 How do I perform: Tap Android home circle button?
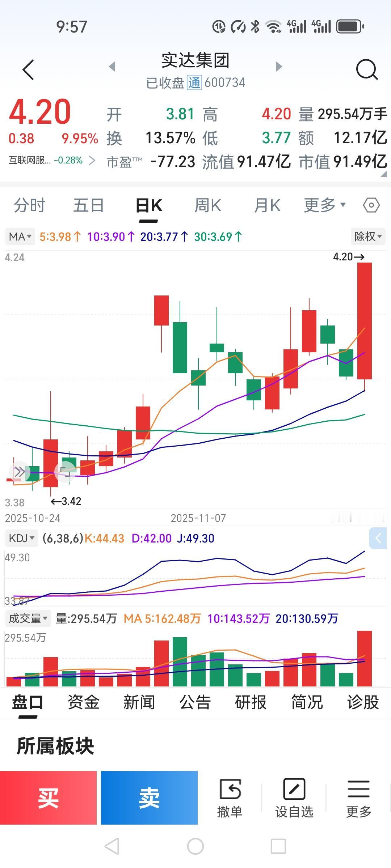point(195,846)
